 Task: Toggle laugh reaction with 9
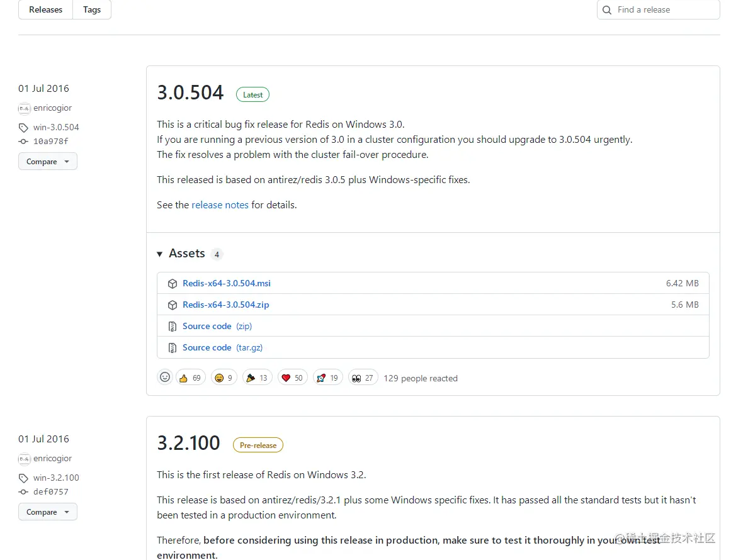[224, 378]
